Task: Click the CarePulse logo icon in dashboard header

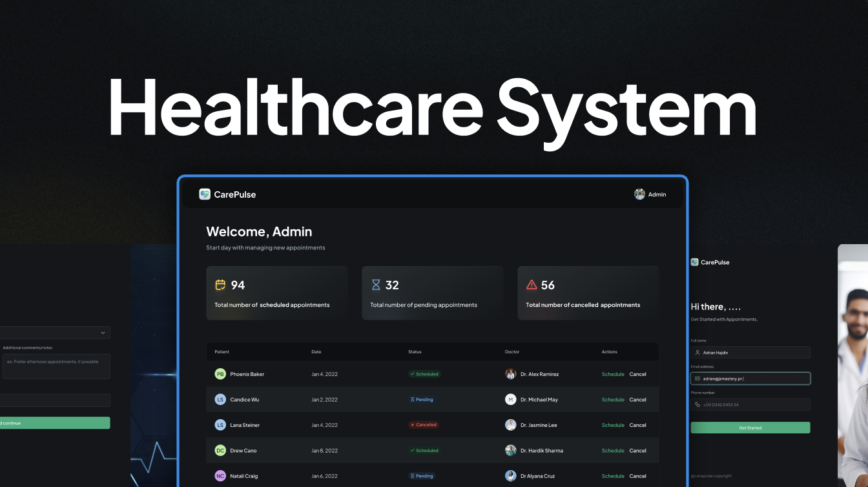Action: [205, 194]
